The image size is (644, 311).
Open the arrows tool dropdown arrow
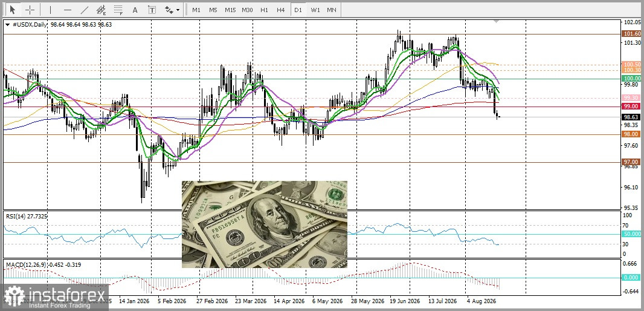(178, 10)
